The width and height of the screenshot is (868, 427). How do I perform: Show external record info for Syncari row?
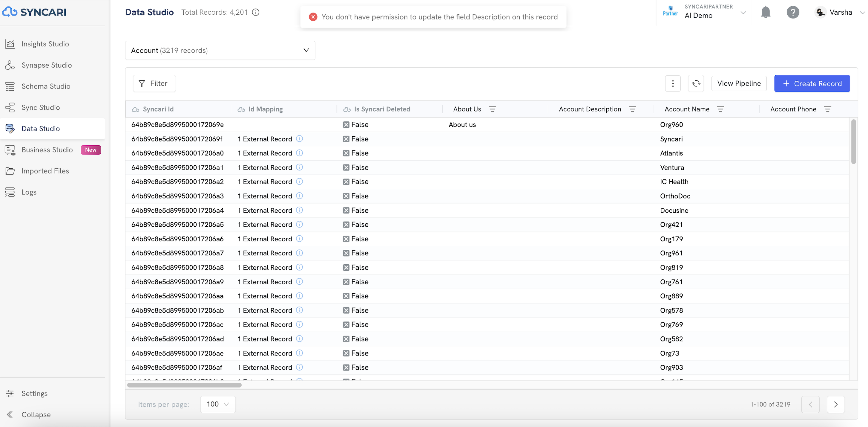[x=300, y=139]
